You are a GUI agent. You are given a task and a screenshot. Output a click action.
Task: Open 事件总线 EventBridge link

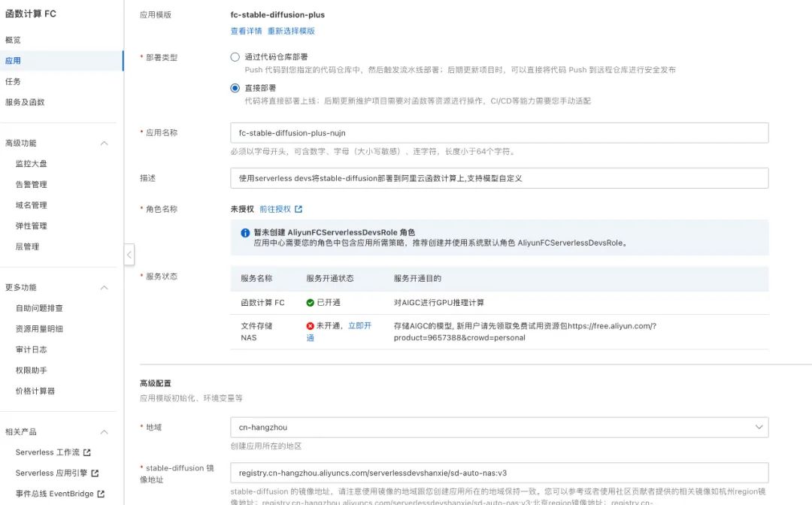pyautogui.click(x=54, y=494)
